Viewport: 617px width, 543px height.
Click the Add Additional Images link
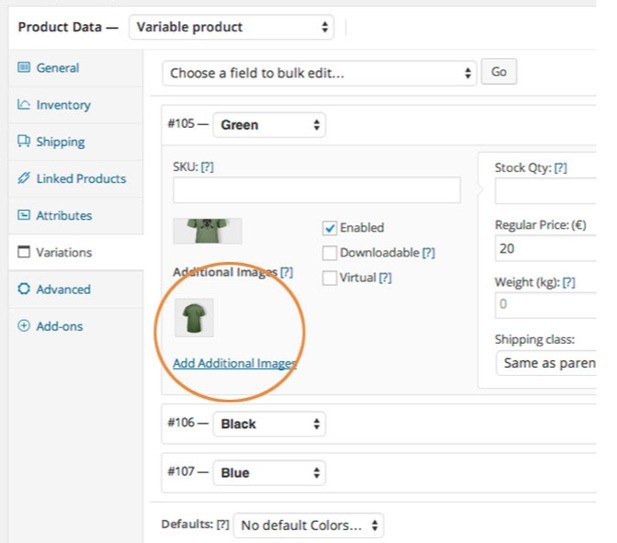[x=234, y=364]
